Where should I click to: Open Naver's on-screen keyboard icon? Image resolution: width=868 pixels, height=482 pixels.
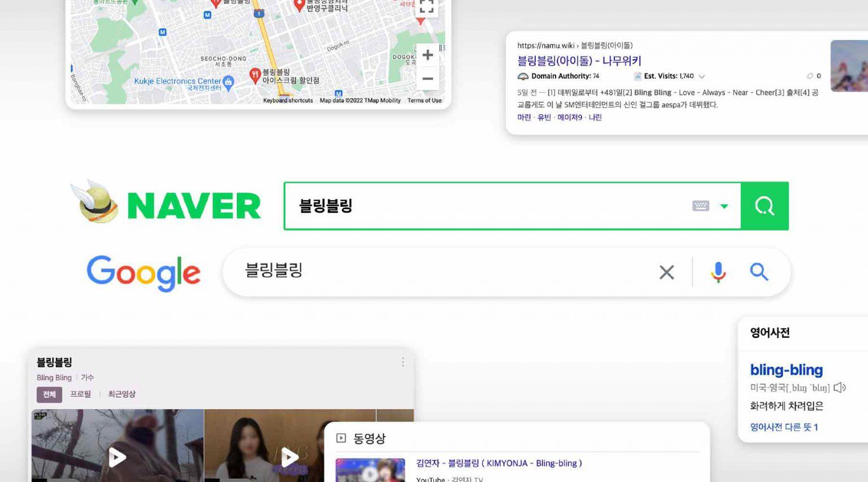[x=700, y=206]
